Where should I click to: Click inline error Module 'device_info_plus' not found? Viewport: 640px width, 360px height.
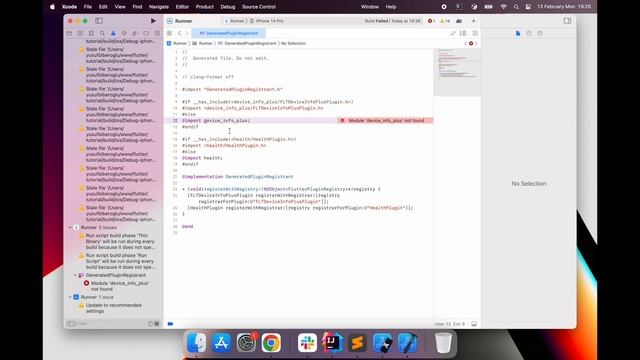385,120
